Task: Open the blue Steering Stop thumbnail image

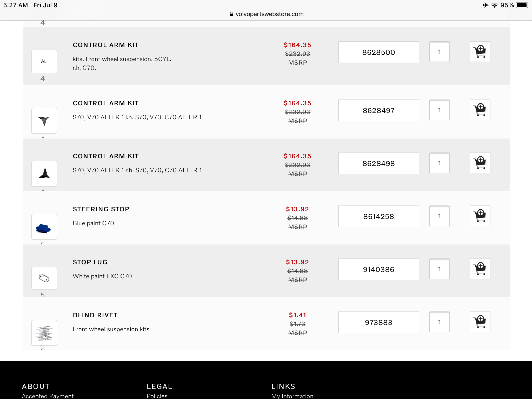Action: (44, 227)
